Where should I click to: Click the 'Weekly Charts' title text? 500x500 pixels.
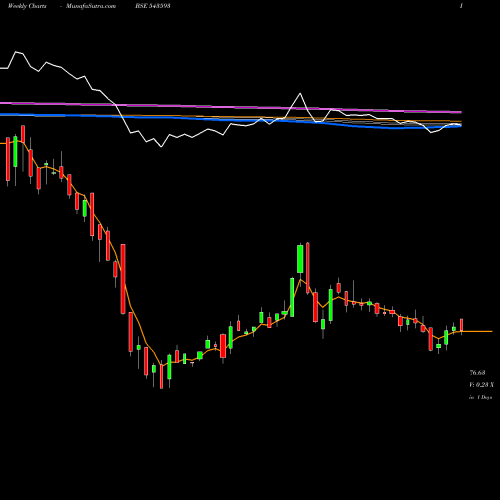point(27,6)
